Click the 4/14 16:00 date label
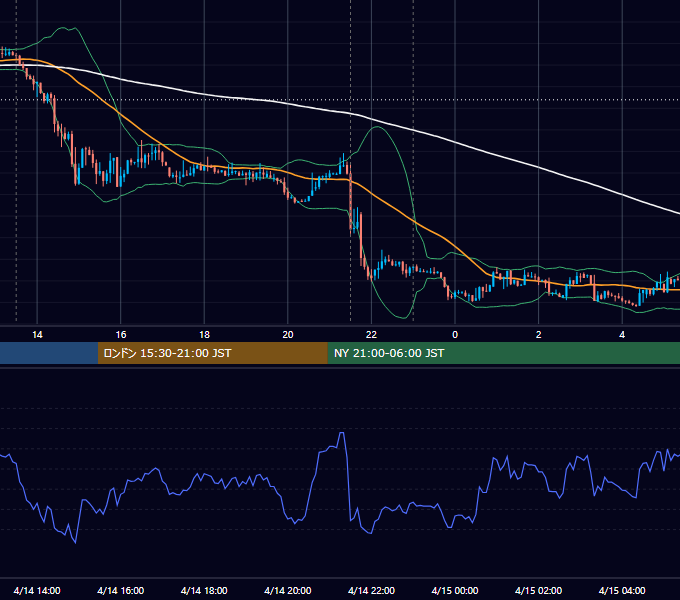This screenshot has height=600, width=680. pyautogui.click(x=121, y=590)
